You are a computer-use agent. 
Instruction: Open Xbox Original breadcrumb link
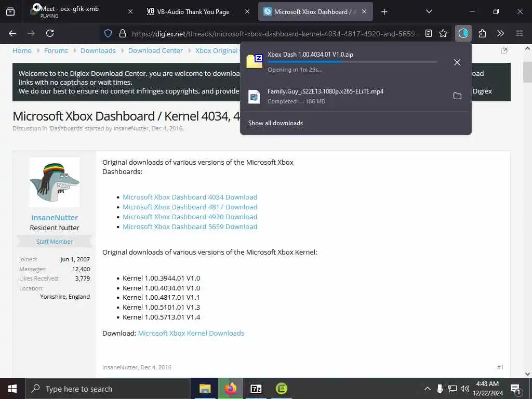(x=217, y=50)
